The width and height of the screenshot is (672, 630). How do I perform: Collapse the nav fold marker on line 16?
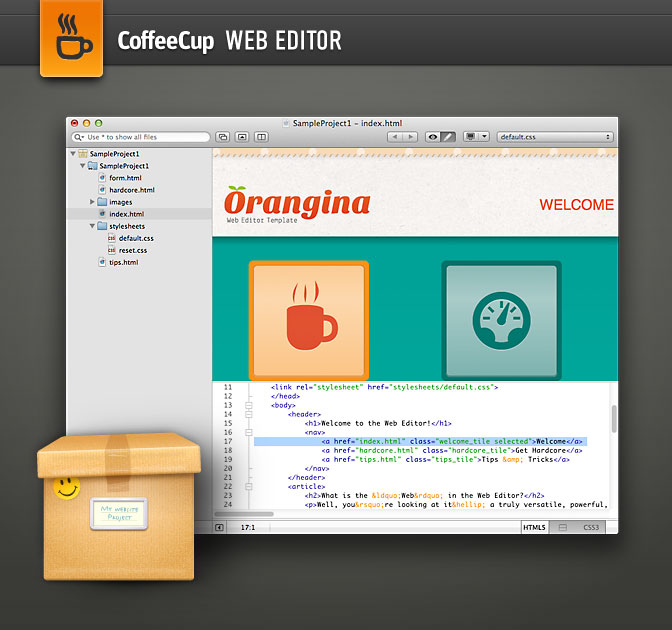[249, 432]
